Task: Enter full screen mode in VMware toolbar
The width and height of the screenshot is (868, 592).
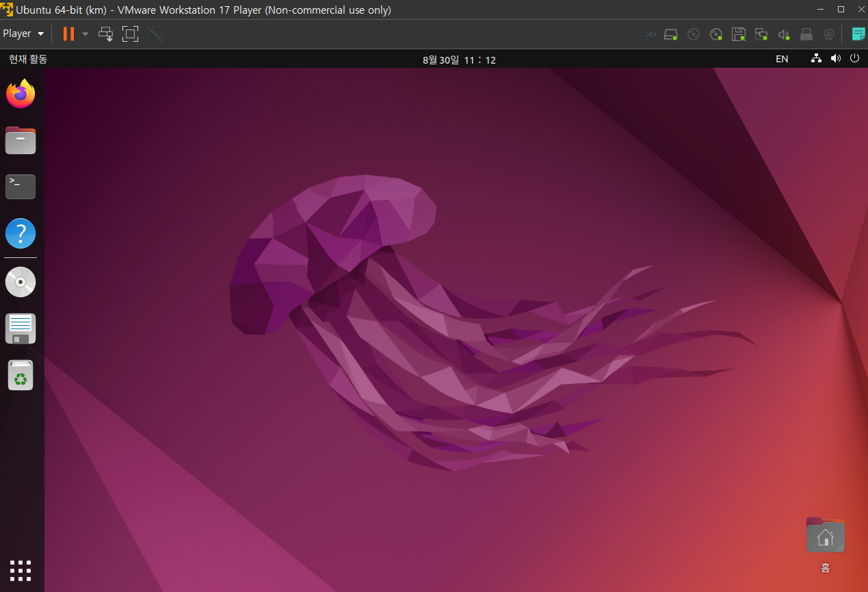Action: pos(130,34)
